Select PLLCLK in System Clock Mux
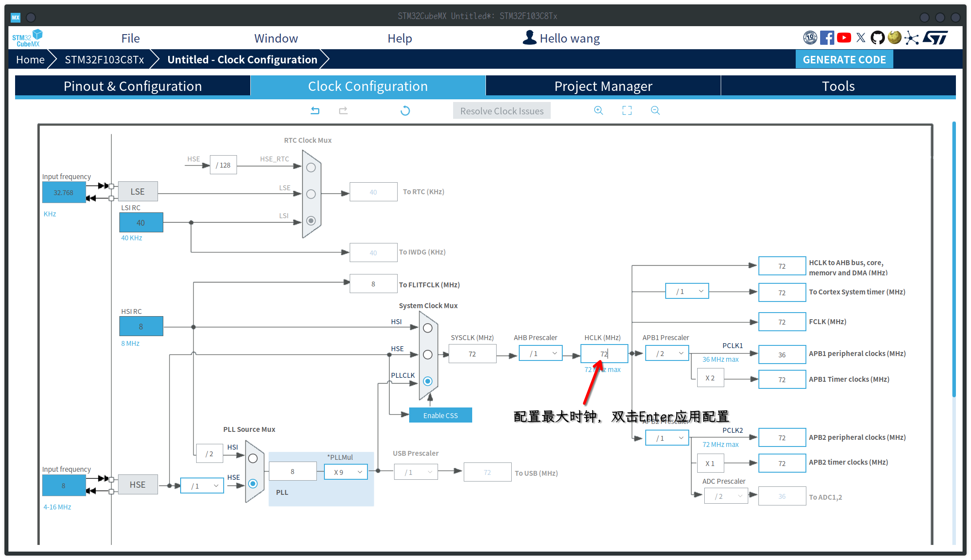 click(x=428, y=381)
